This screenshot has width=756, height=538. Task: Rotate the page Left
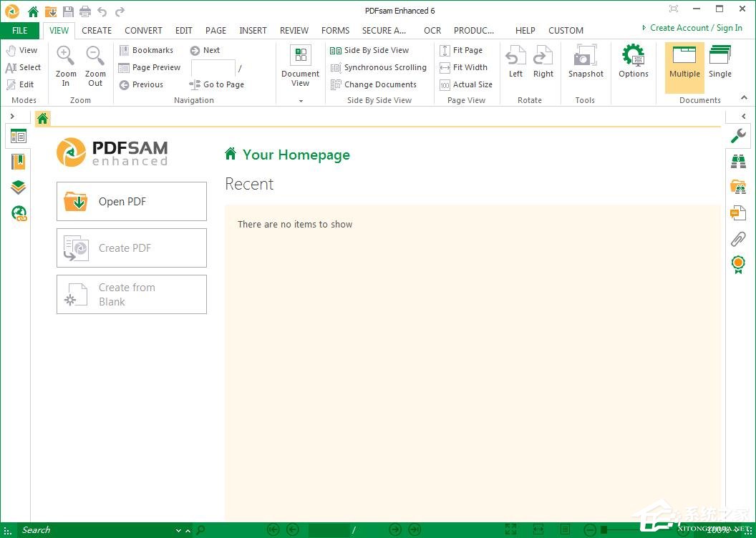[x=515, y=62]
